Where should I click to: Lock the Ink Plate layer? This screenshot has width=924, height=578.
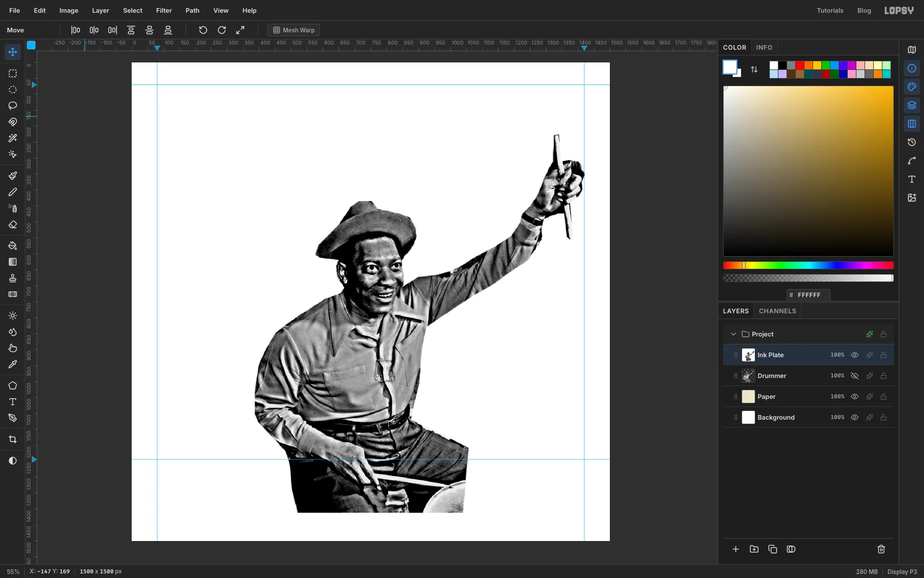click(x=884, y=355)
